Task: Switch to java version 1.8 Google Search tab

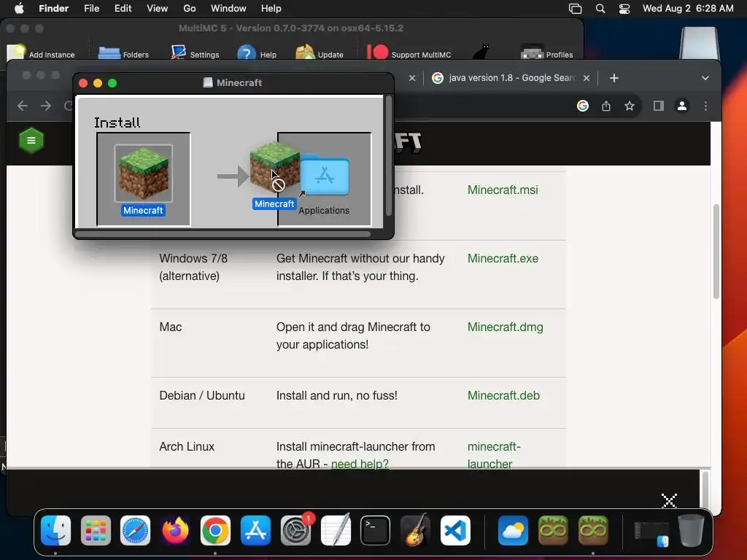Action: point(505,77)
